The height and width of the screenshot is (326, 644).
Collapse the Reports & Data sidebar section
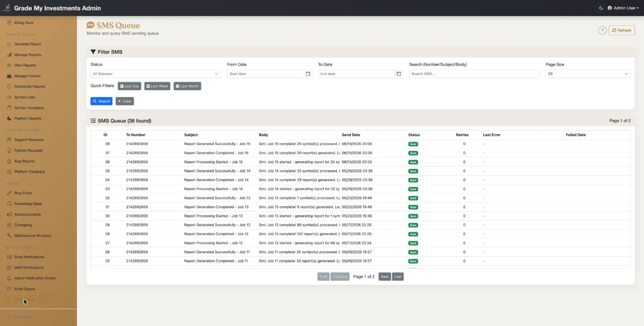pyautogui.click(x=70, y=35)
